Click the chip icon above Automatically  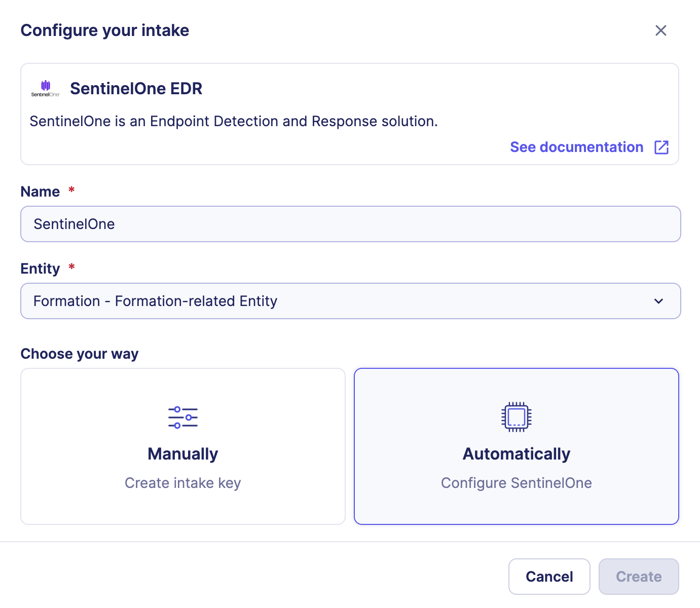[516, 416]
